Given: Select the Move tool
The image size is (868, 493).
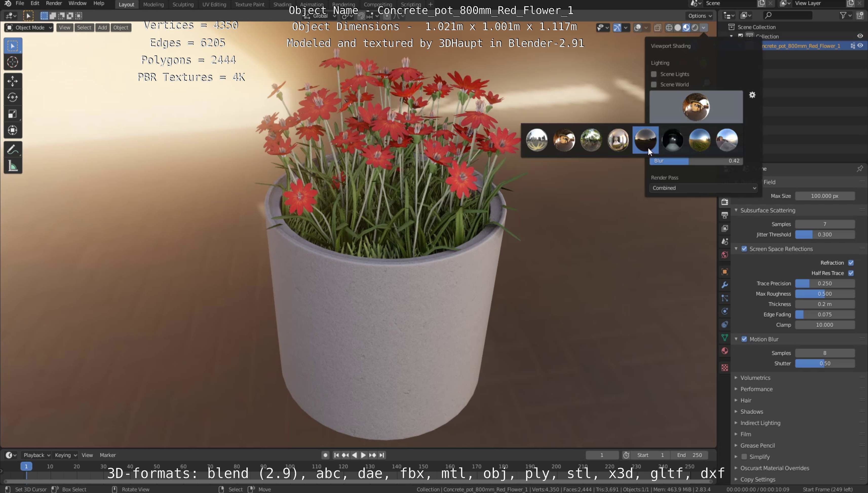Looking at the screenshot, I should [13, 81].
